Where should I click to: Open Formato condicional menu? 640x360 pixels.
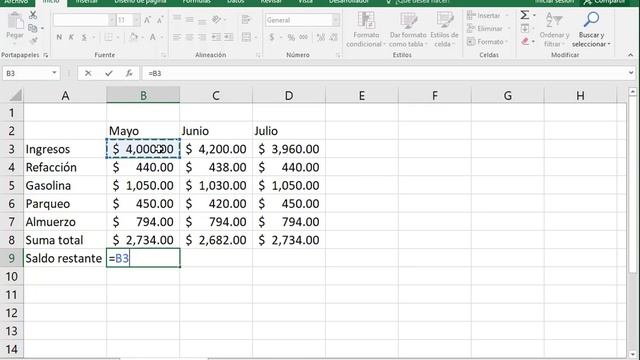(366, 29)
